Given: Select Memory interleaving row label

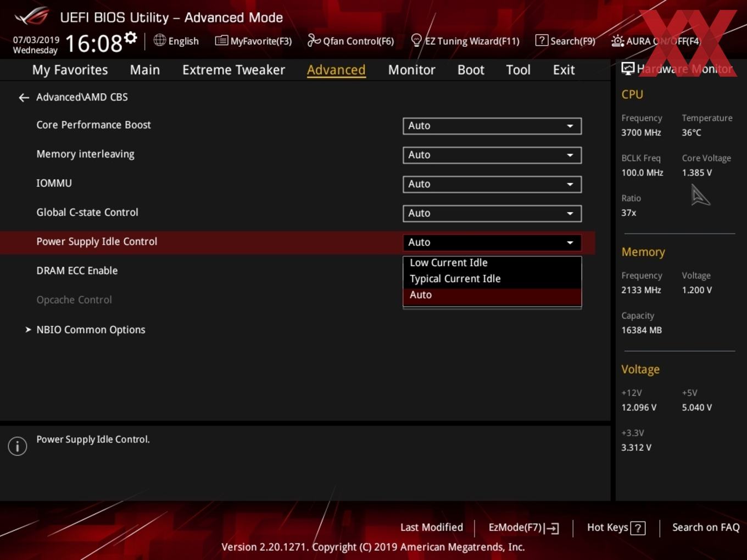Looking at the screenshot, I should click(x=85, y=154).
